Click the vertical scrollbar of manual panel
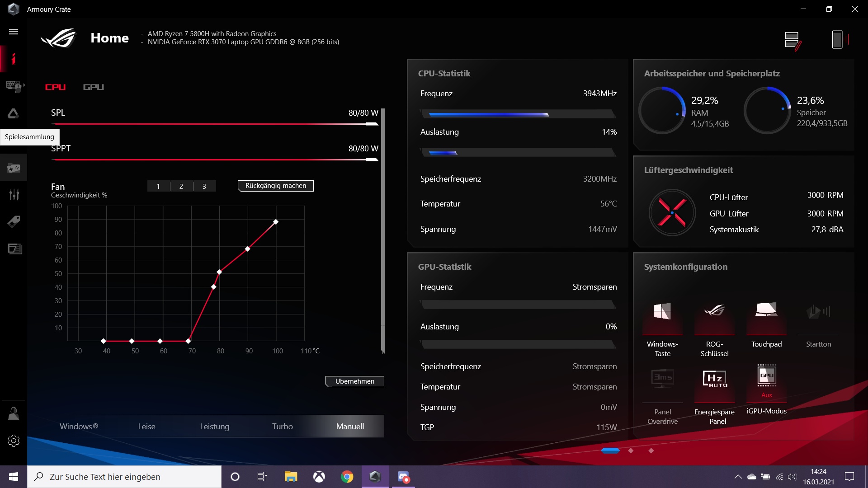Image resolution: width=868 pixels, height=488 pixels. pos(382,230)
